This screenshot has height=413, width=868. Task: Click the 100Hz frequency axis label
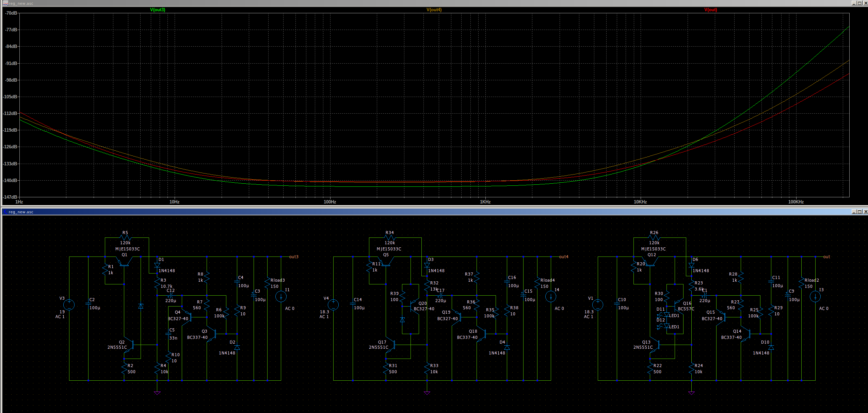click(329, 202)
